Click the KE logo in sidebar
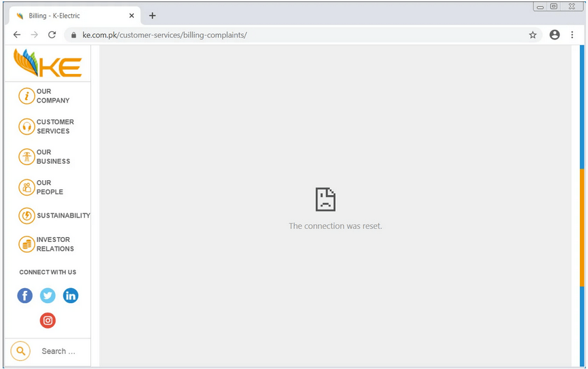This screenshot has height=369, width=588. (48, 63)
